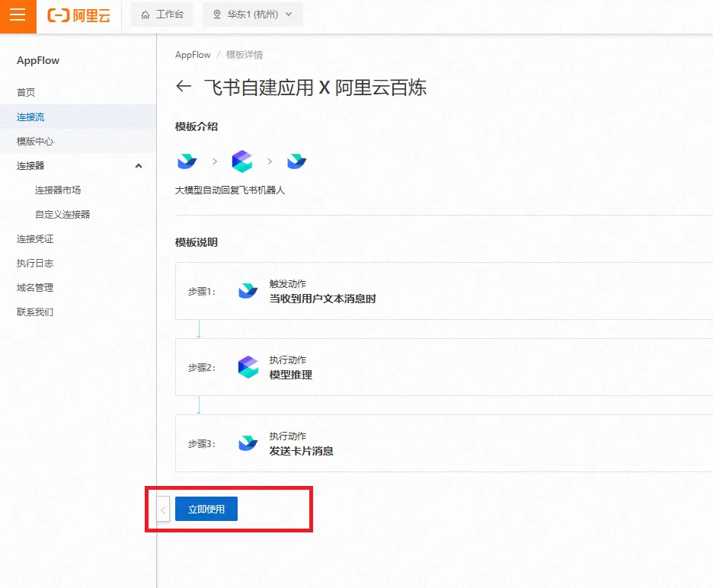Viewport: 713px width, 588px height.
Task: Click the 飞书自建应用 X 阿里云百炼 title
Action: pyautogui.click(x=315, y=88)
